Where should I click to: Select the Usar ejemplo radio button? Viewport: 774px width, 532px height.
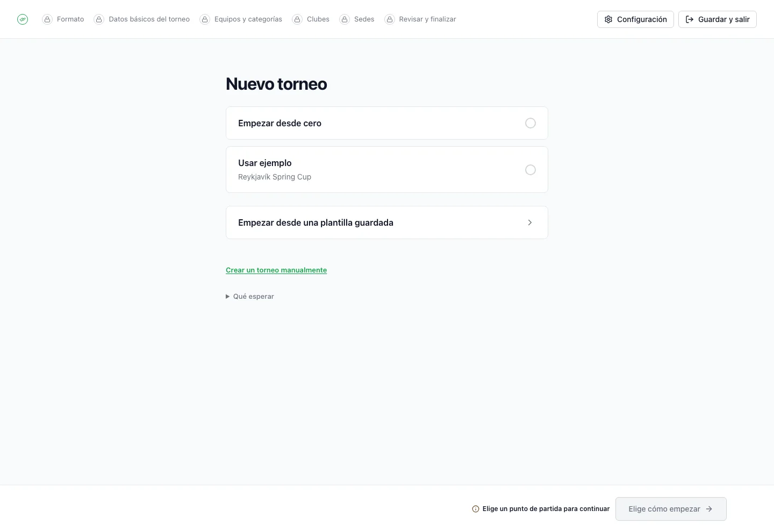(x=531, y=170)
